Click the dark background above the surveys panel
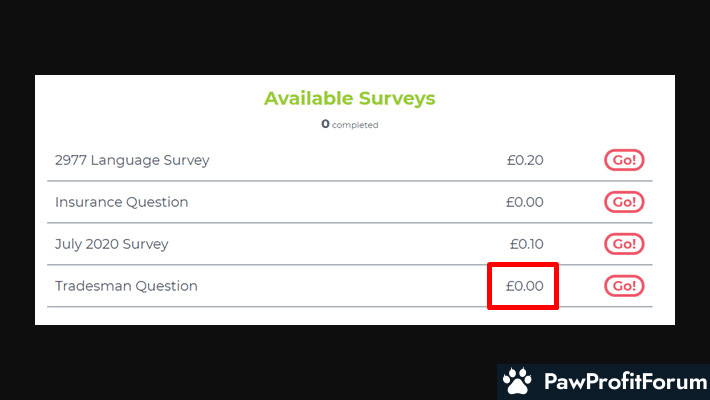Viewport: 710px width, 400px height. point(355,36)
